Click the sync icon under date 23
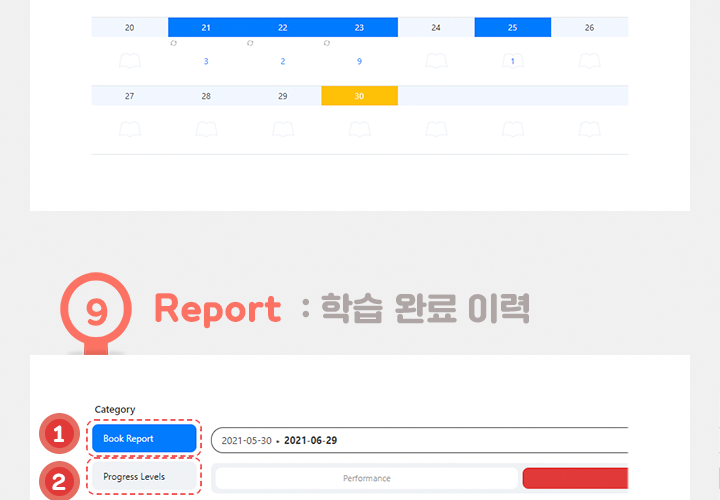This screenshot has width=720, height=500. (x=326, y=44)
